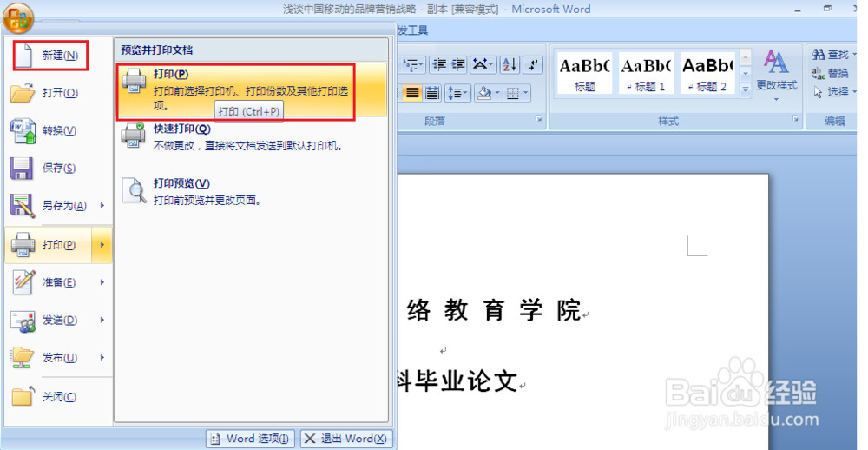The width and height of the screenshot is (868, 450).
Task: Open 选择 select dropdown
Action: tap(834, 91)
